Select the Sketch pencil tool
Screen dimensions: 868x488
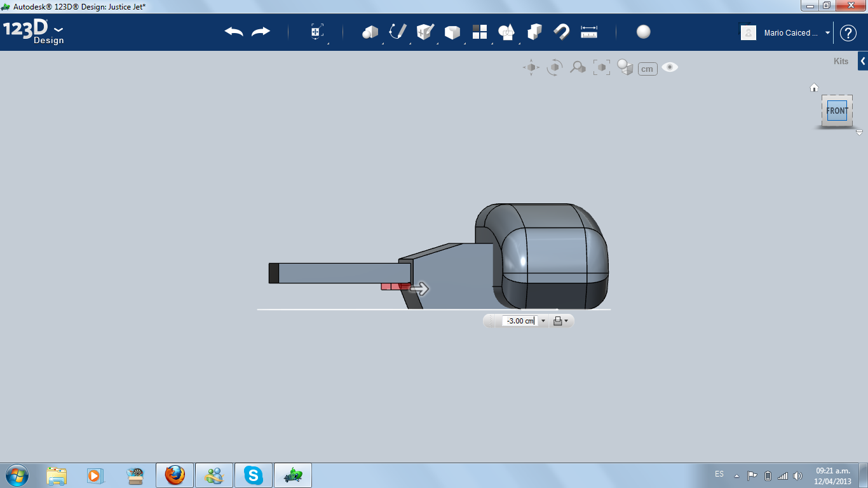click(398, 32)
